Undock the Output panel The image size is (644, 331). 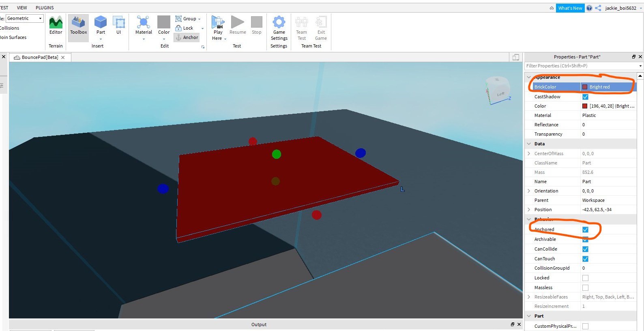pyautogui.click(x=513, y=324)
